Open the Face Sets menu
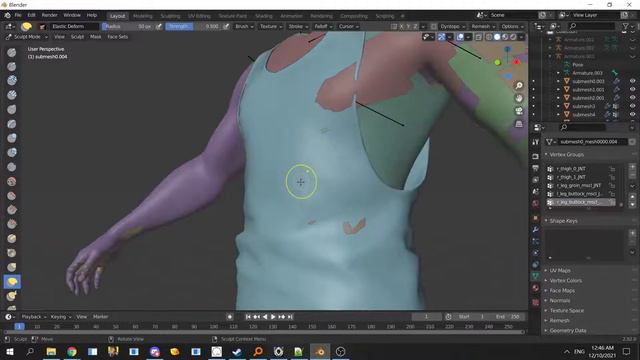This screenshot has height=360, width=640. tap(118, 37)
